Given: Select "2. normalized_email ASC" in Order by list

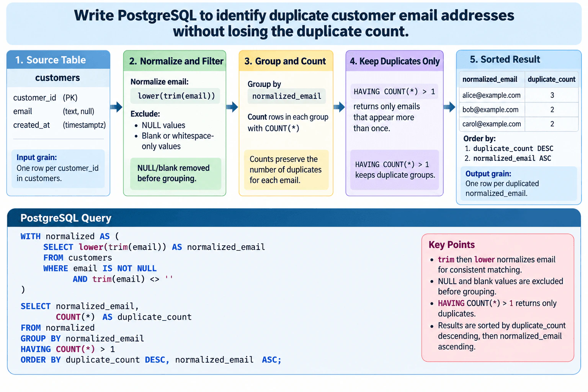Looking at the screenshot, I should (x=508, y=158).
